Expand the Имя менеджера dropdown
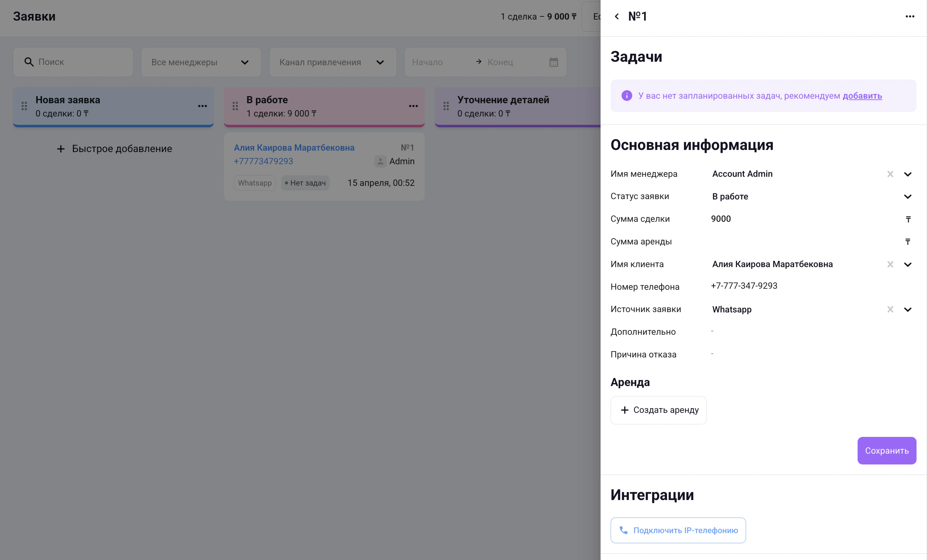 [907, 174]
